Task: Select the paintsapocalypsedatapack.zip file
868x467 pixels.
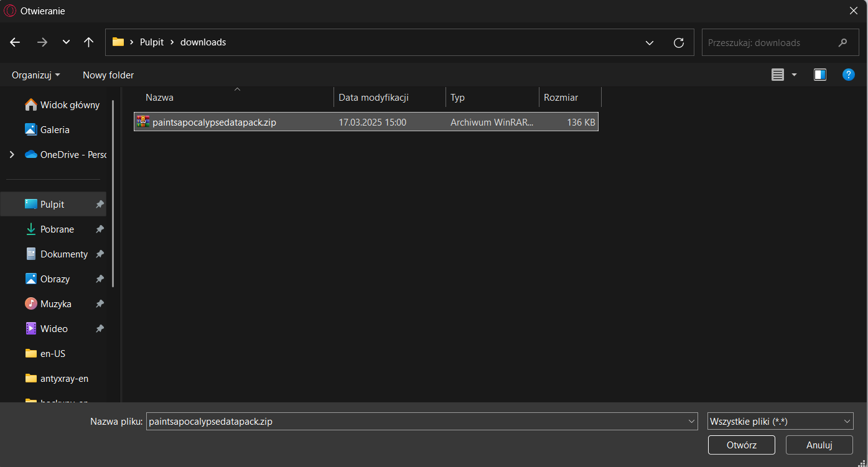Action: (x=214, y=123)
